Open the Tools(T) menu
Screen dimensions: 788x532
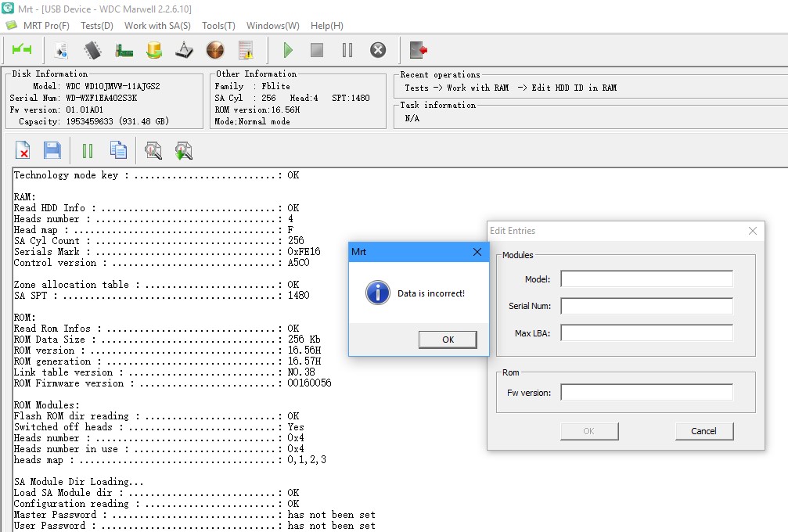[218, 26]
